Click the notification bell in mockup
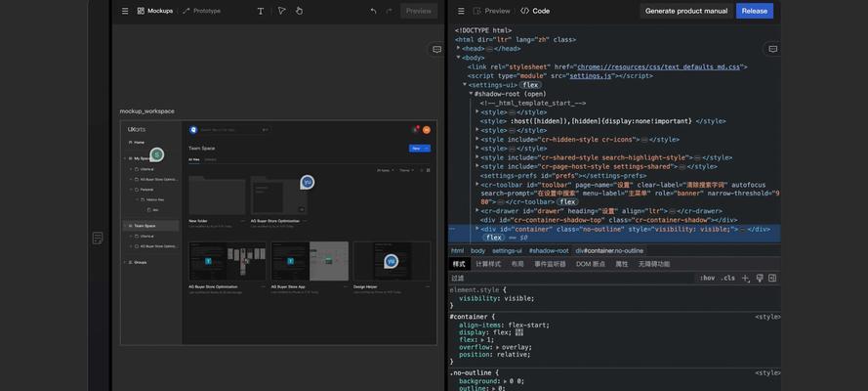 tap(415, 130)
